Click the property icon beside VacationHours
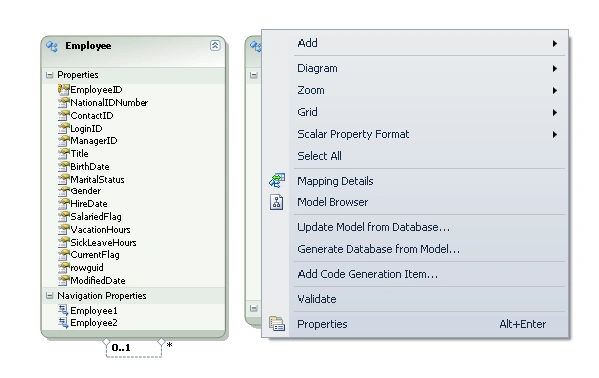599x378 pixels. click(x=63, y=230)
